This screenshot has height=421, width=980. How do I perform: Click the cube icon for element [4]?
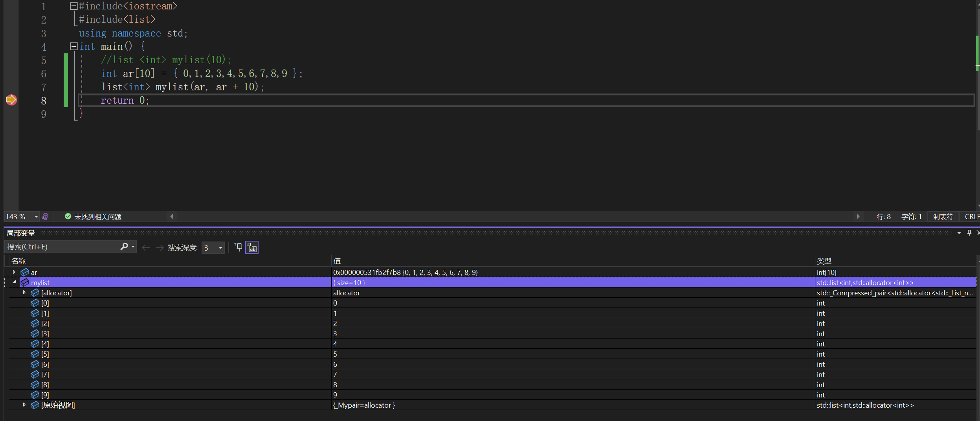click(x=35, y=344)
